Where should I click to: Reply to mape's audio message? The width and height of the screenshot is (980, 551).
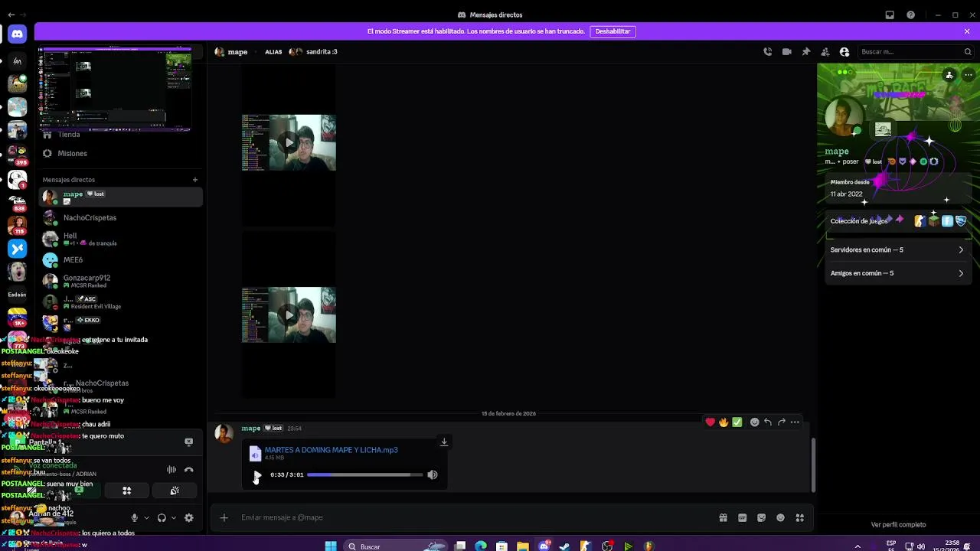(x=768, y=422)
